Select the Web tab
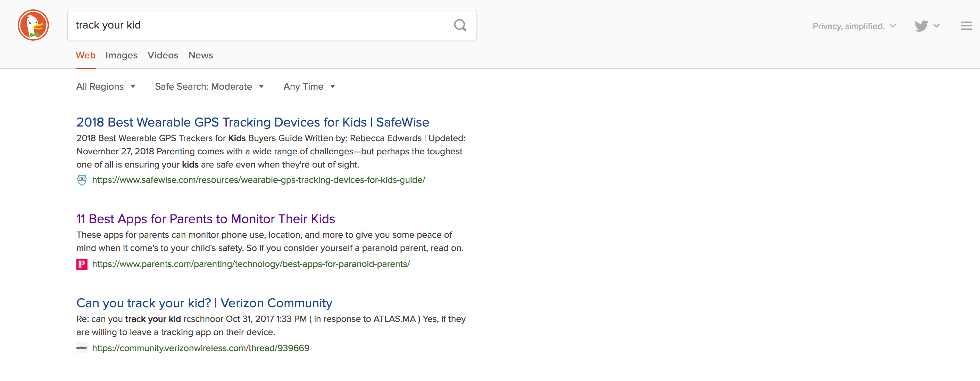The width and height of the screenshot is (980, 381). click(x=85, y=55)
